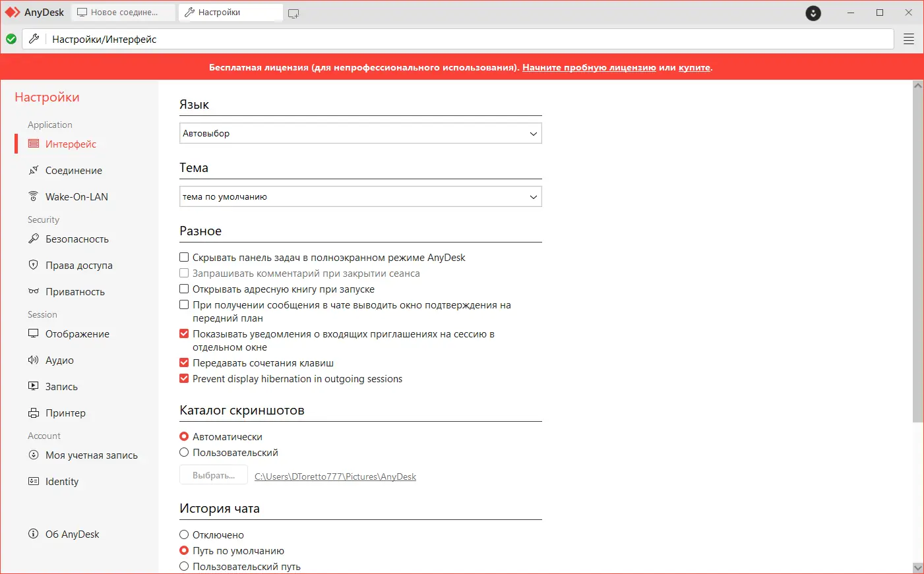Image resolution: width=924 pixels, height=574 pixels.
Task: Open the Тема theme dropdown
Action: (361, 196)
